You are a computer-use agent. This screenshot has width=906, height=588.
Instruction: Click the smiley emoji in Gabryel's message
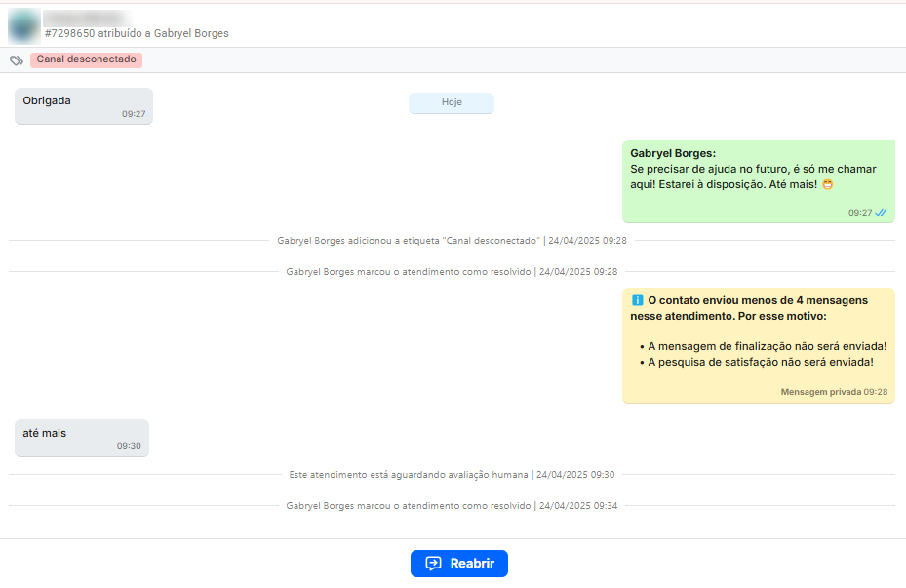[828, 184]
